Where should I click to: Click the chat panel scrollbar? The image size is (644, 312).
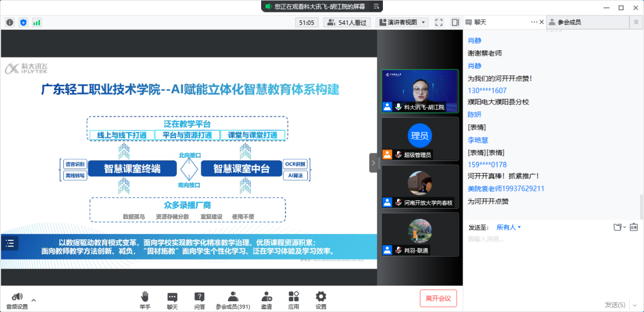coord(642,206)
